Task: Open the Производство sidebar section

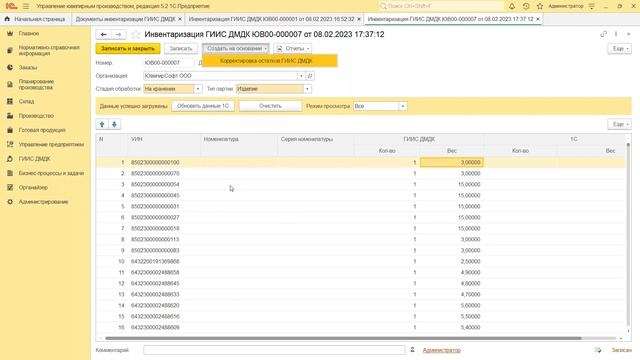Action: click(36, 116)
